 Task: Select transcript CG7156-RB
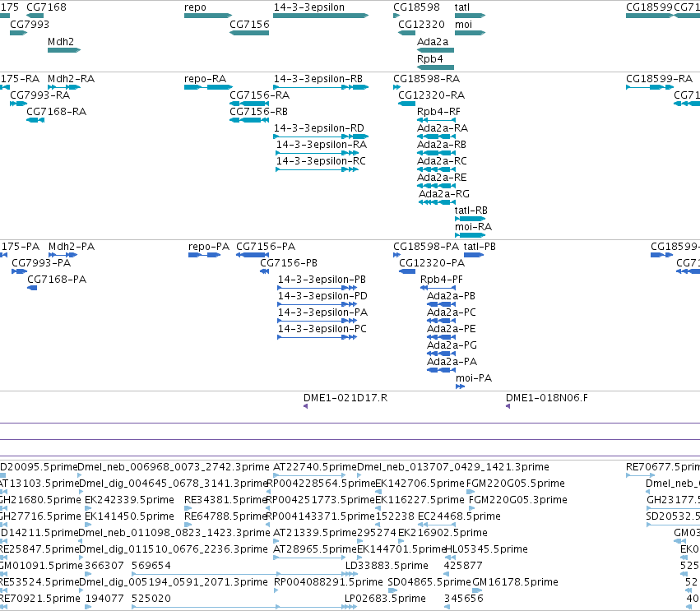pos(249,120)
